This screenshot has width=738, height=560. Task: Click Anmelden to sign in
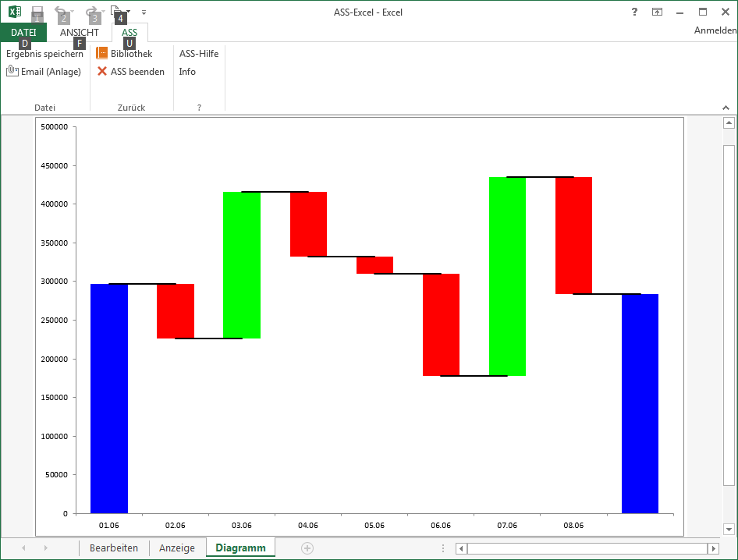tap(715, 30)
